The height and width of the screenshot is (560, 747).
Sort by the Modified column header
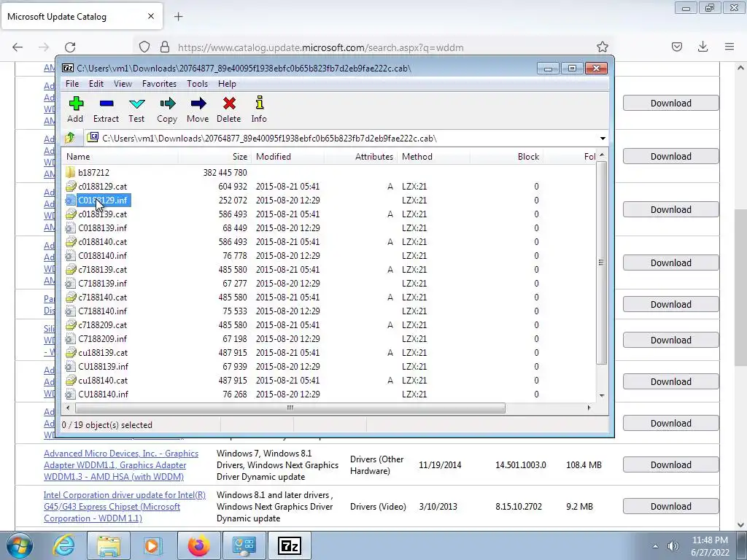click(x=287, y=157)
